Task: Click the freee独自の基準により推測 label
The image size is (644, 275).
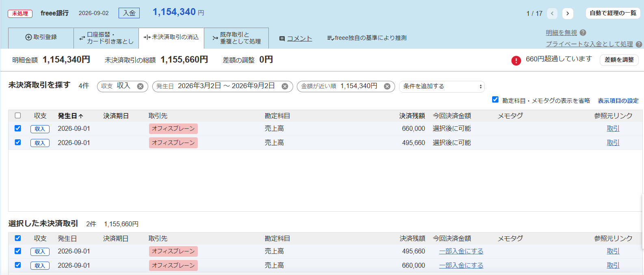Action: point(367,38)
